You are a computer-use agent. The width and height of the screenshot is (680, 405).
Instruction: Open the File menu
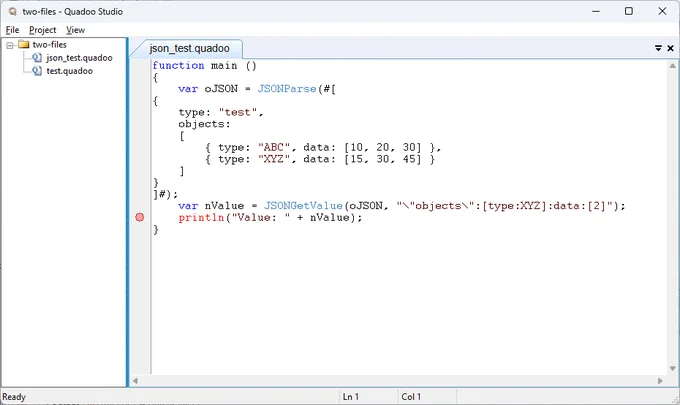tap(12, 30)
